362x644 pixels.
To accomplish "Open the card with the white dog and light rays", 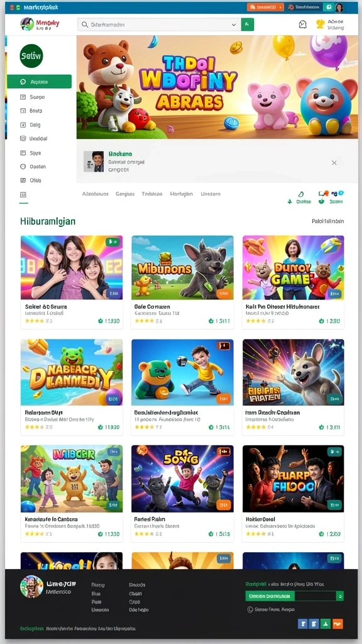I will tap(293, 372).
